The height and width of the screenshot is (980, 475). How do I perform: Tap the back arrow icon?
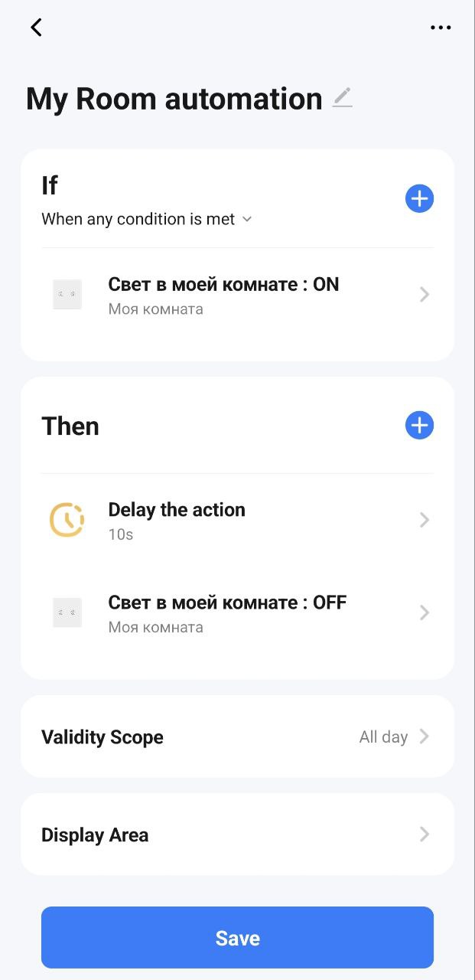pyautogui.click(x=36, y=28)
